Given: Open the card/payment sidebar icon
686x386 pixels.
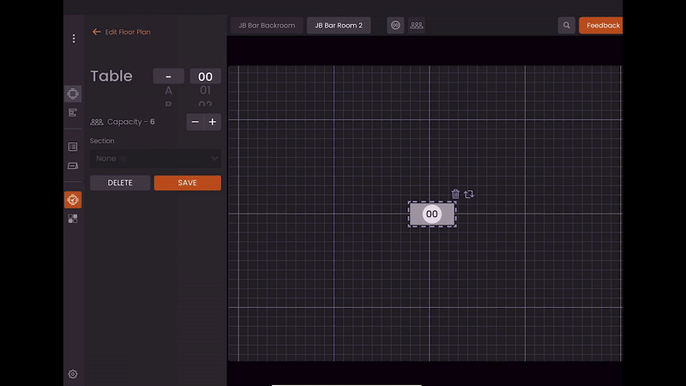Looking at the screenshot, I should pyautogui.click(x=73, y=166).
